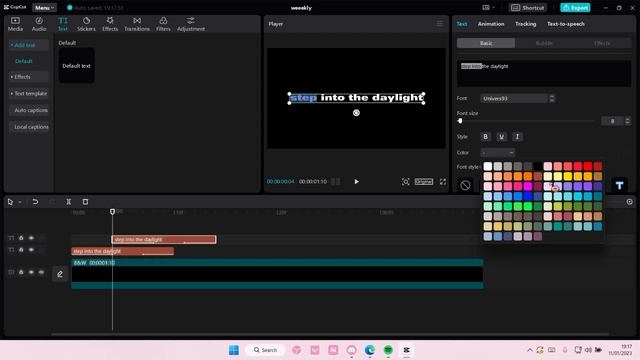Open the Audio panel
Screen dimensions: 640x360
(x=39, y=24)
